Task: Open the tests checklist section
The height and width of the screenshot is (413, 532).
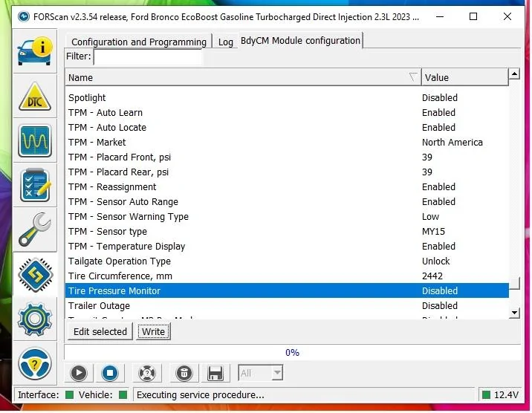Action: point(35,186)
